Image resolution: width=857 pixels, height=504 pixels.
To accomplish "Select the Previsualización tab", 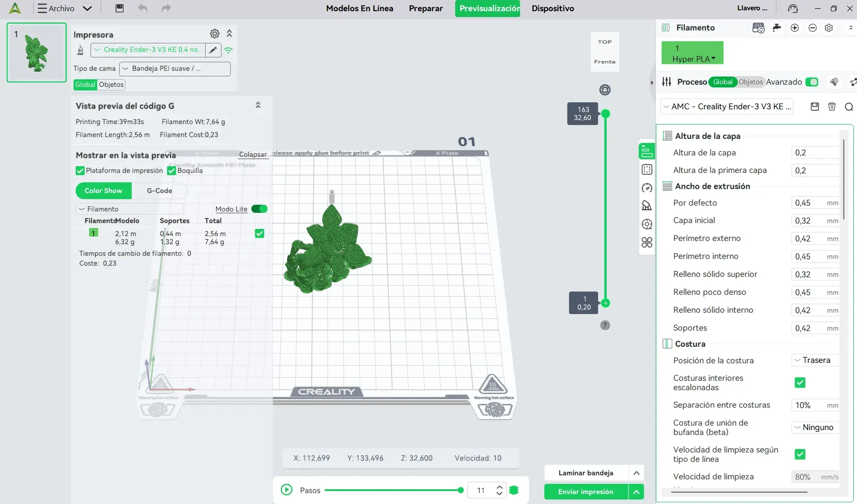I will point(487,9).
